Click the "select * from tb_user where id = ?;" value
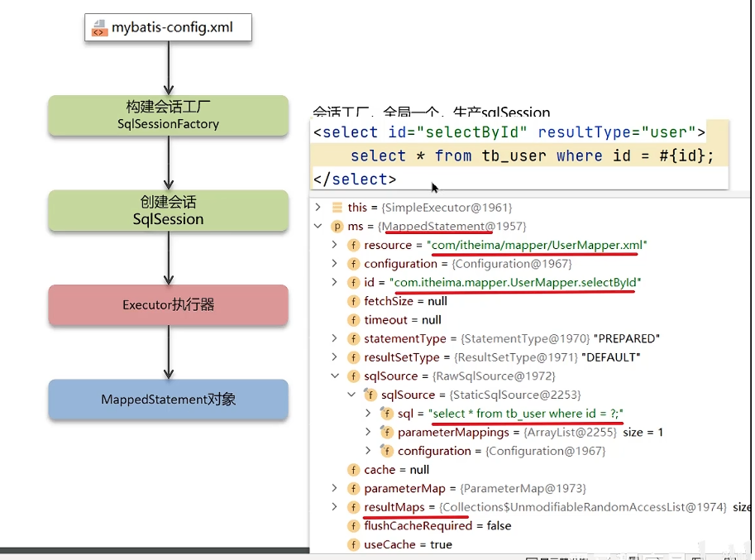Image resolution: width=755 pixels, height=560 pixels. [526, 414]
